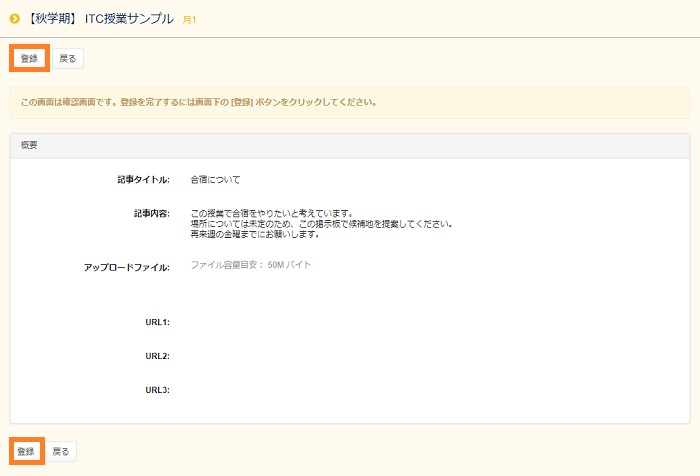Click the ファイル容量目安 50Mバイト text

coord(251,265)
